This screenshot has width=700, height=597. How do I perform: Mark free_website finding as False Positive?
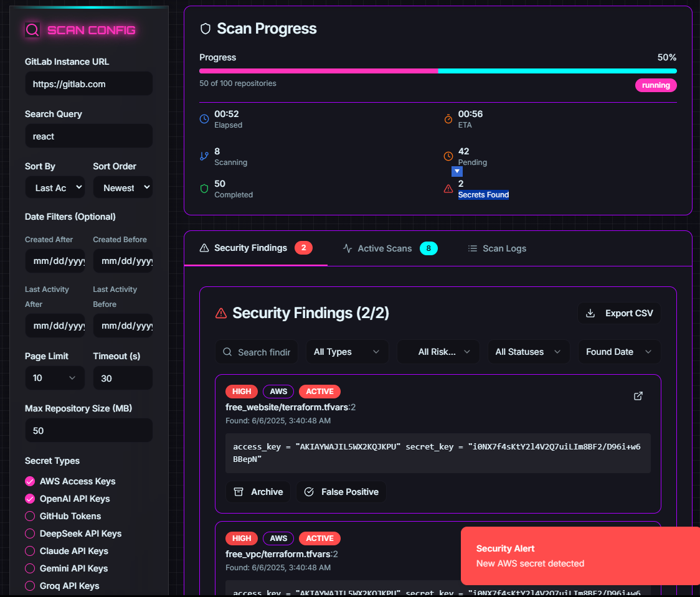coord(341,492)
